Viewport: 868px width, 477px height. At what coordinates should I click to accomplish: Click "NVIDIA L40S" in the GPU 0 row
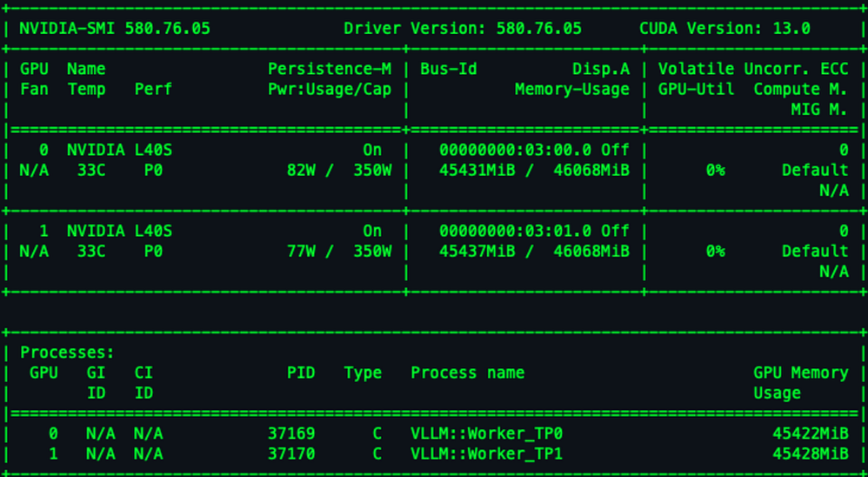119,150
